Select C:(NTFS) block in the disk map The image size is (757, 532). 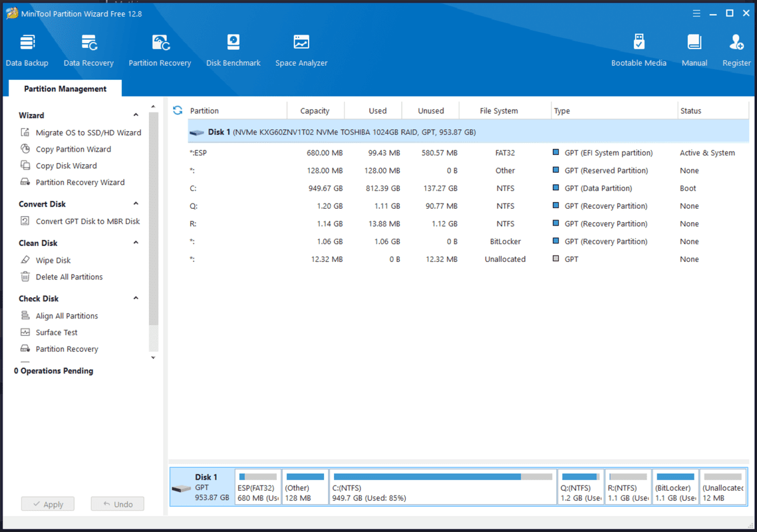pos(443,487)
